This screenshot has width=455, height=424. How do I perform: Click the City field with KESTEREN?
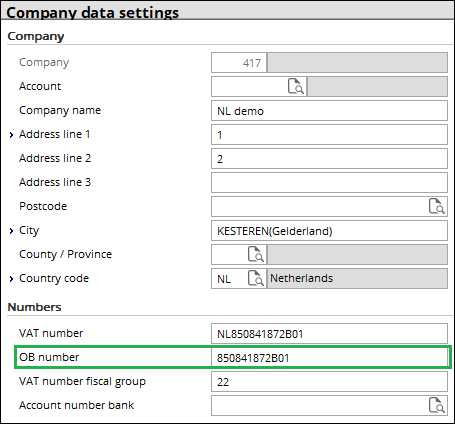tap(329, 231)
